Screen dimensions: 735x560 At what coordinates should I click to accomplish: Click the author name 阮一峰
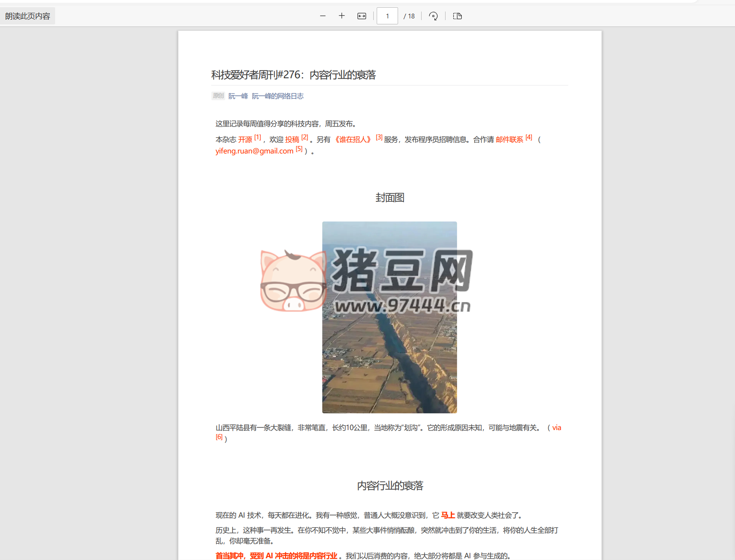coord(238,96)
